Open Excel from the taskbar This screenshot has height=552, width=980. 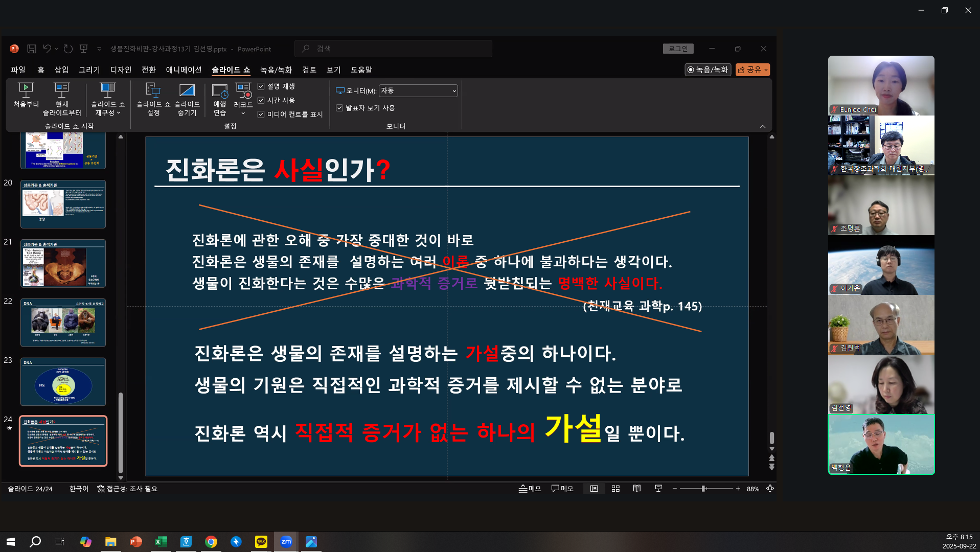(161, 542)
